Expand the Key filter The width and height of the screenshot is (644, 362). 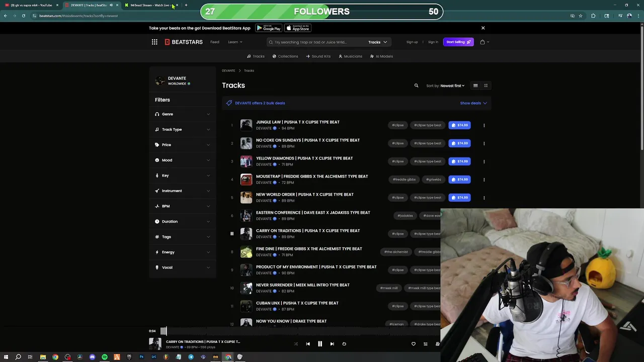[183, 175]
